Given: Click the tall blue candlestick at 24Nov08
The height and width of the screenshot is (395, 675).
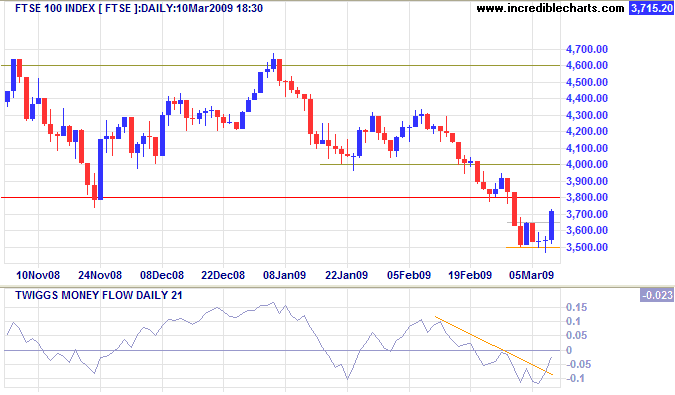Looking at the screenshot, I should point(100,169).
